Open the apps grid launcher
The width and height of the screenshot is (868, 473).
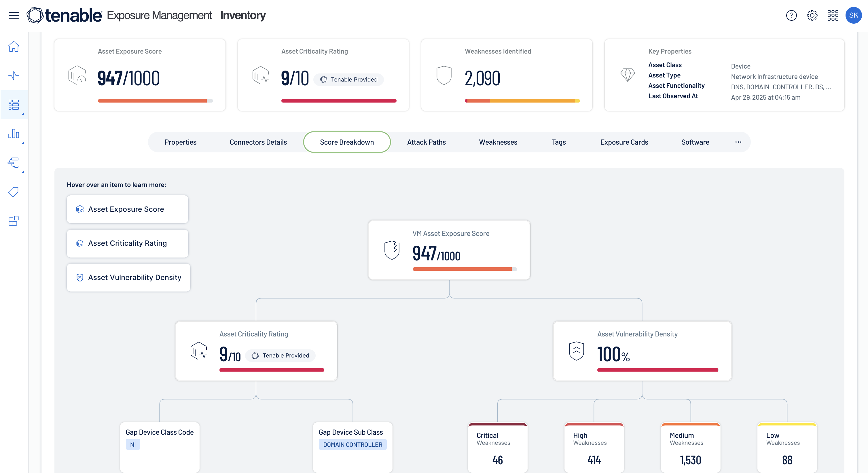(833, 15)
